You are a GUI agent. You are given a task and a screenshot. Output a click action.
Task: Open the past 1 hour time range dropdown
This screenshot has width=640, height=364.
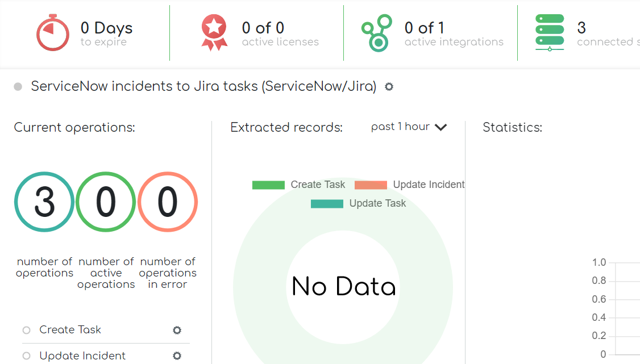coord(400,127)
